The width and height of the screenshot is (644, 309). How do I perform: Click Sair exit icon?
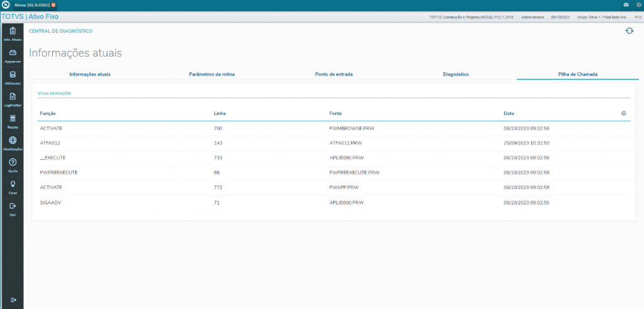point(13,206)
